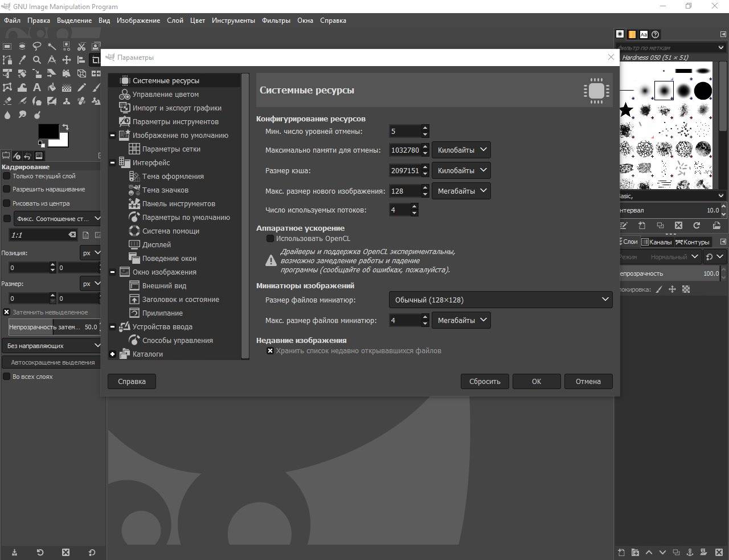The width and height of the screenshot is (729, 560).
Task: Select the Text tool
Action: click(x=37, y=87)
